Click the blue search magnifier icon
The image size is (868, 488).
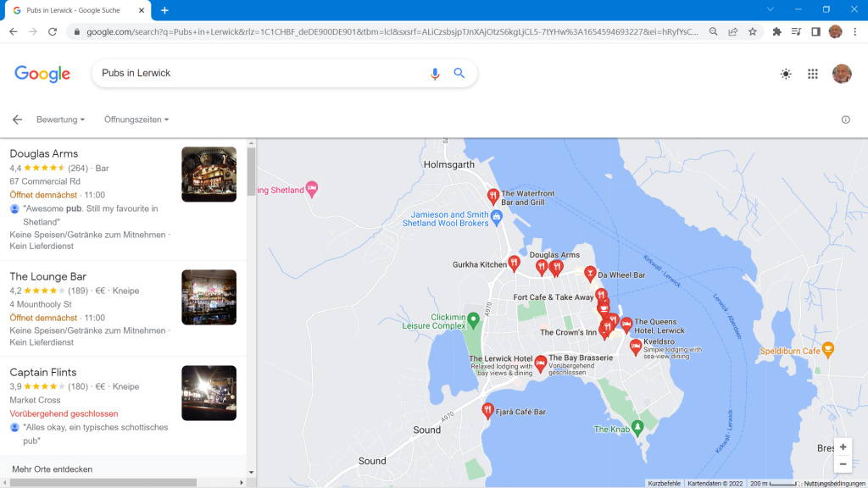[x=459, y=74]
